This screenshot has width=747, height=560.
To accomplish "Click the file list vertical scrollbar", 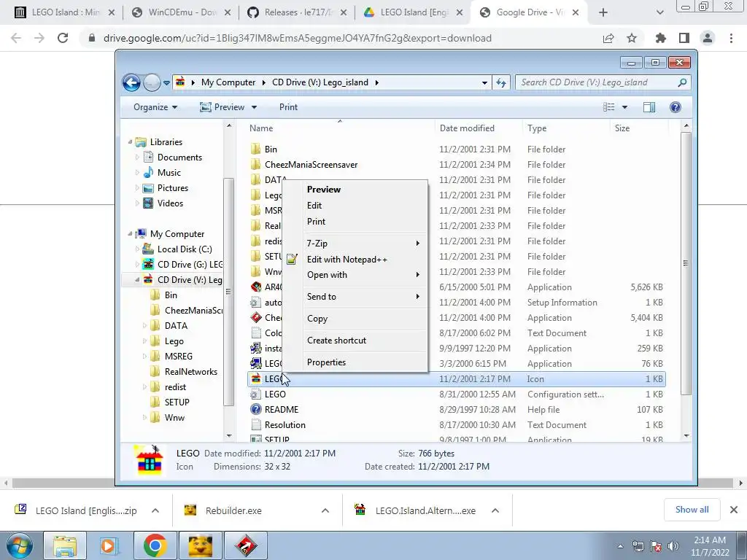I will (x=686, y=263).
